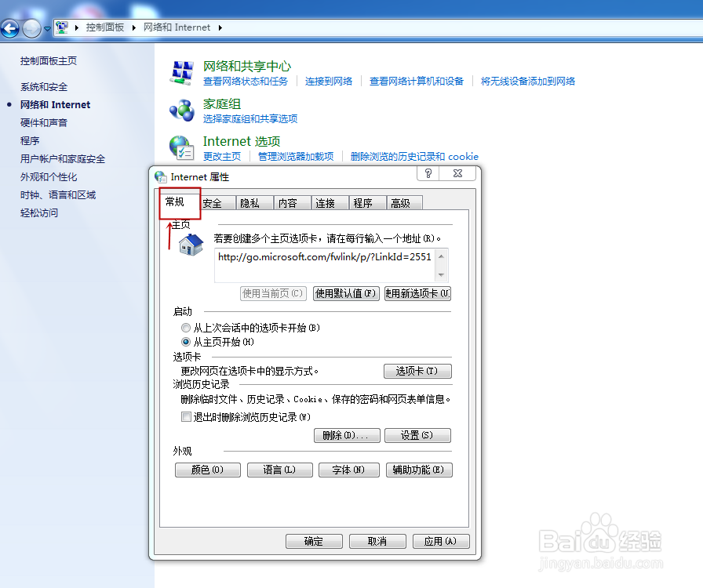This screenshot has width=703, height=588.
Task: Expand the breadcrumb arrow after 网络和 Internet
Action: click(x=221, y=26)
